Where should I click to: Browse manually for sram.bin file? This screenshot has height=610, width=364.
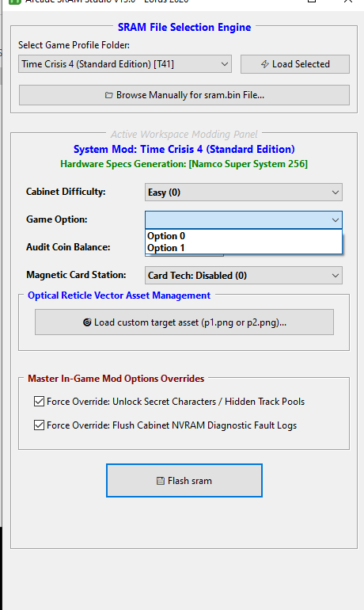click(184, 95)
